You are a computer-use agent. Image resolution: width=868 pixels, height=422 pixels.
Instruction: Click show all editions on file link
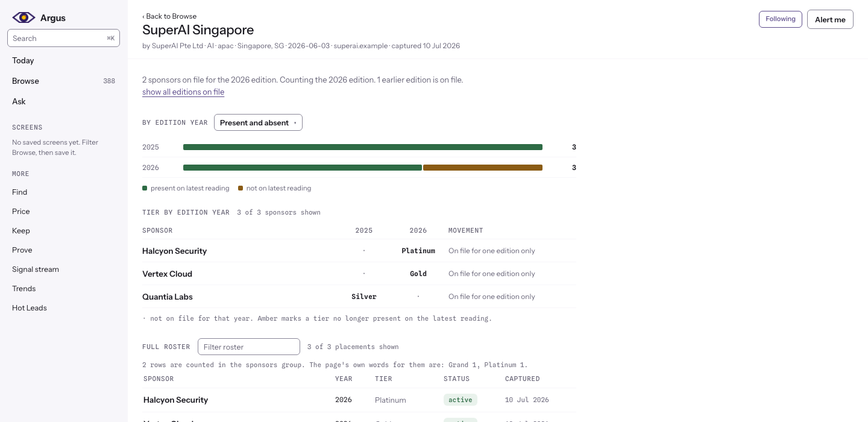[x=183, y=92]
